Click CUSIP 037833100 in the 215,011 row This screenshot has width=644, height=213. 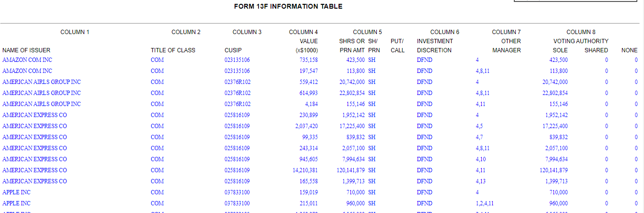click(237, 203)
